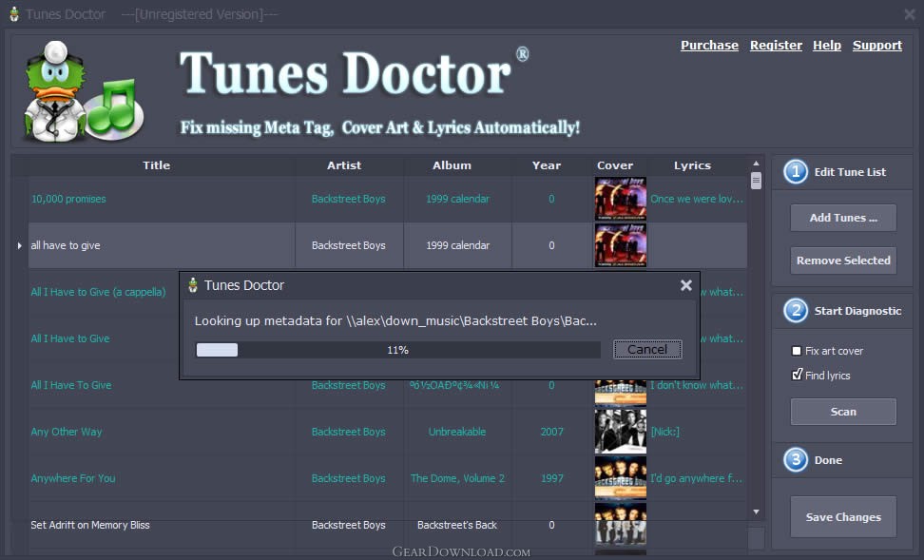Viewport: 924px width, 560px height.
Task: Sort tunes by the Album column header
Action: (x=452, y=165)
